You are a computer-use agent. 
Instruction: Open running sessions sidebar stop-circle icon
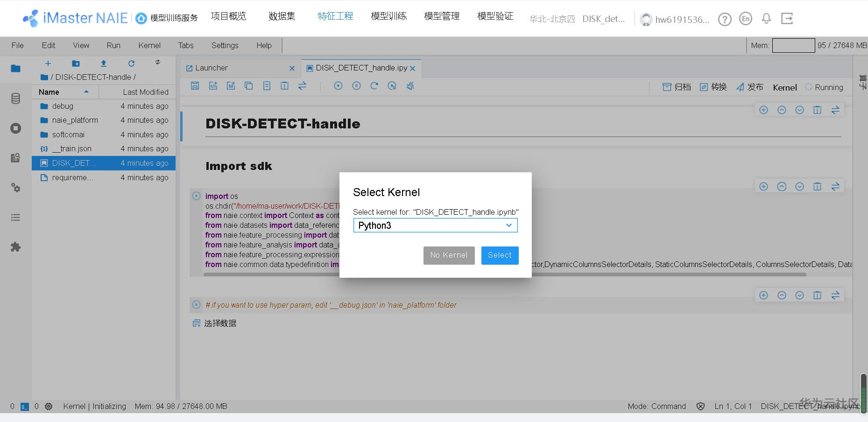coord(16,128)
